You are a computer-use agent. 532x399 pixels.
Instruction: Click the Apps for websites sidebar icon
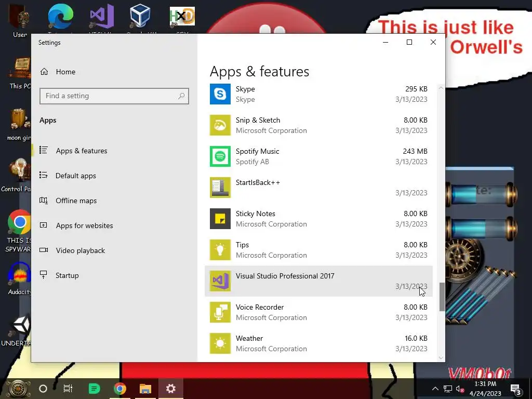(44, 225)
